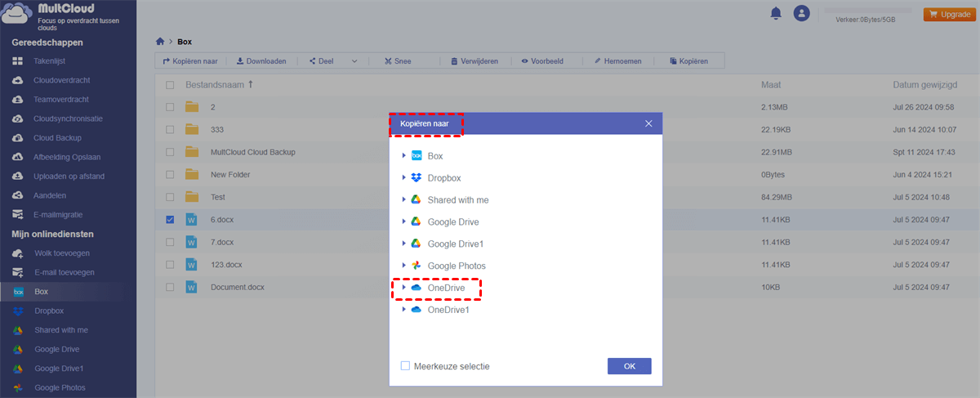Image resolution: width=980 pixels, height=398 pixels.
Task: Click E-mail toevoegen sidebar icon
Action: [18, 272]
